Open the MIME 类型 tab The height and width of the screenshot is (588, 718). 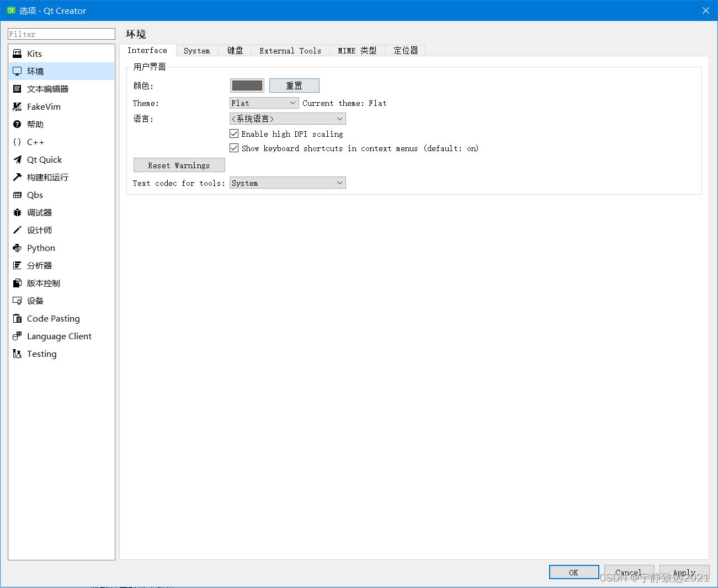357,50
